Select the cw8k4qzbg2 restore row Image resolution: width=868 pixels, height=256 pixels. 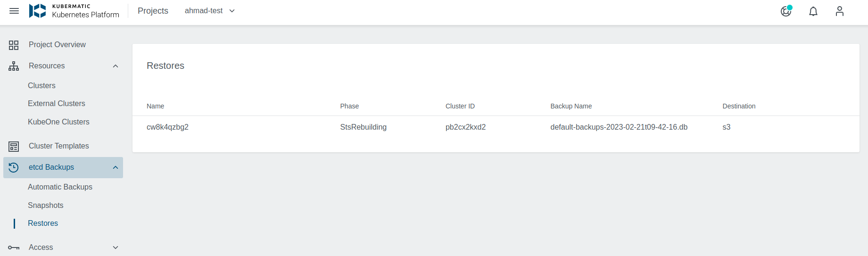pyautogui.click(x=167, y=127)
